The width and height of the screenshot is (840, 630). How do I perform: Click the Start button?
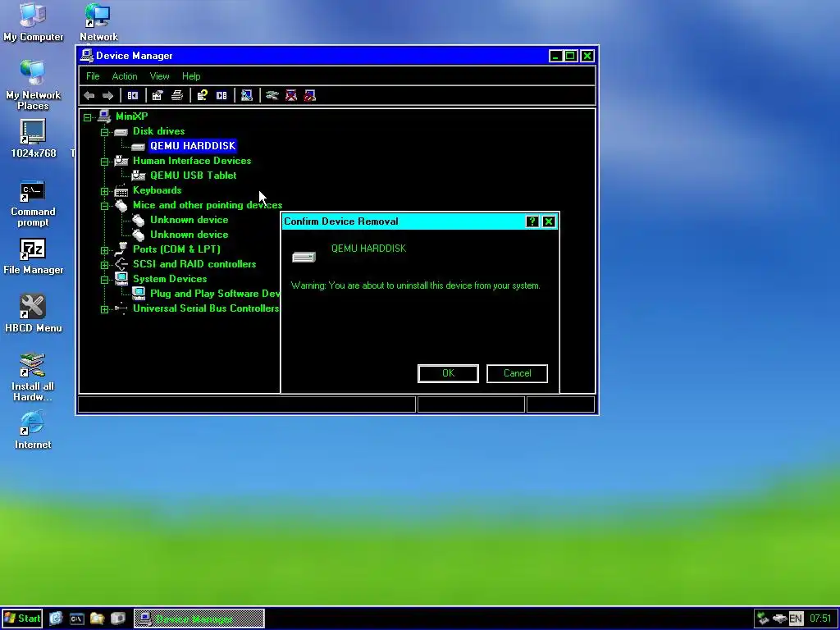pos(22,619)
